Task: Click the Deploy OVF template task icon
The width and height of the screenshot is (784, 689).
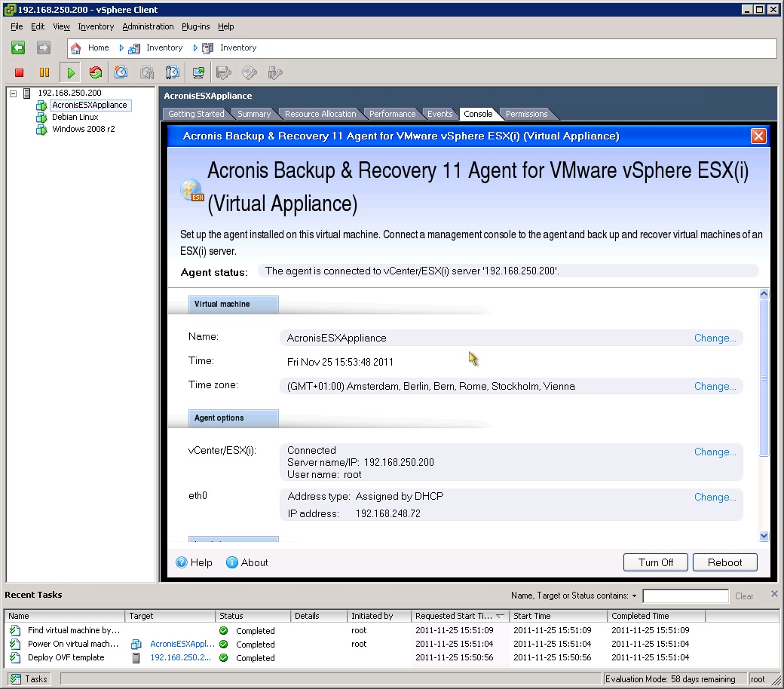Action: click(x=15, y=657)
